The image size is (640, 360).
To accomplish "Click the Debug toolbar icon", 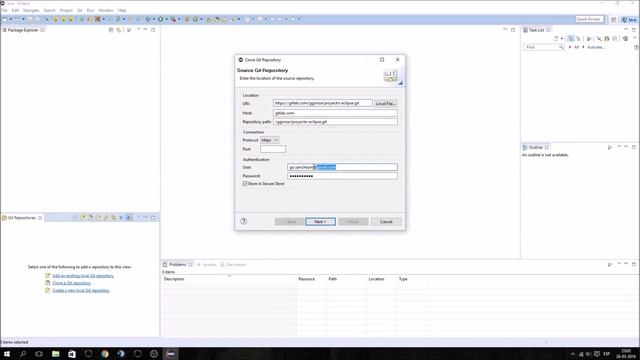I will coord(148,19).
